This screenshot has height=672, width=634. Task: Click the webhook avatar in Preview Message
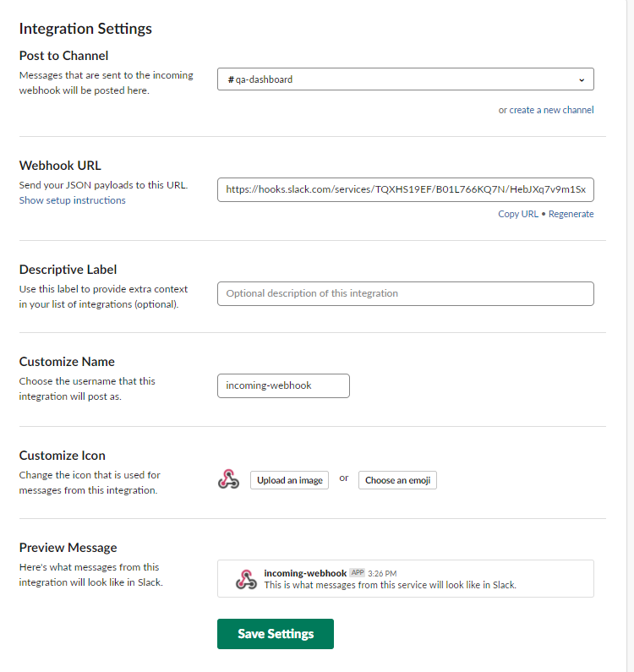click(246, 579)
